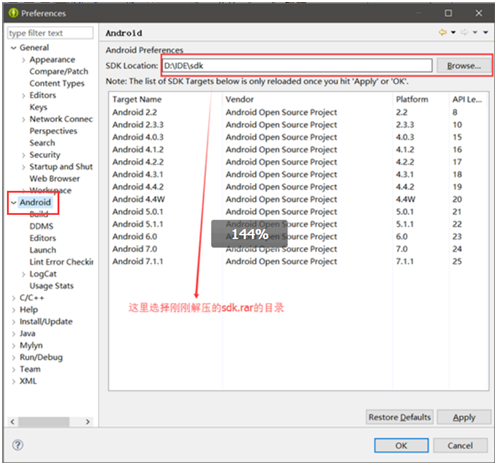Screen dimensions: 497x465
Task: Select Content Types in the tree
Action: pyautogui.click(x=57, y=83)
